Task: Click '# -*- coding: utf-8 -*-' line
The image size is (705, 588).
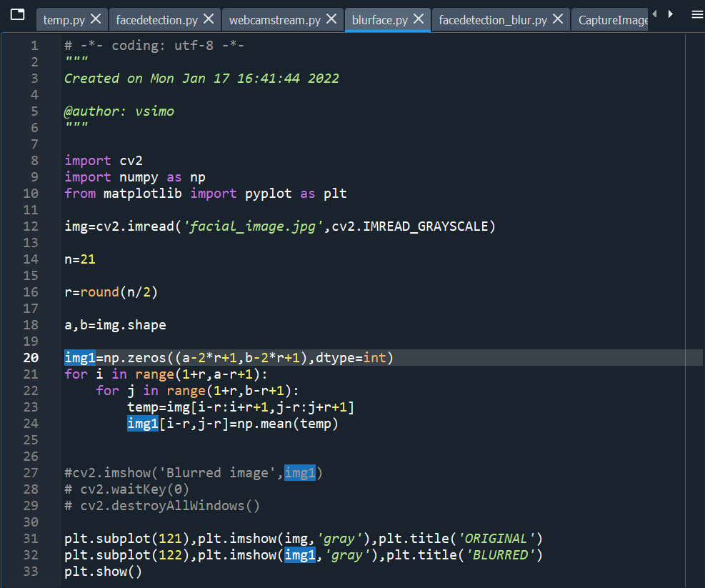Action: pyautogui.click(x=154, y=46)
